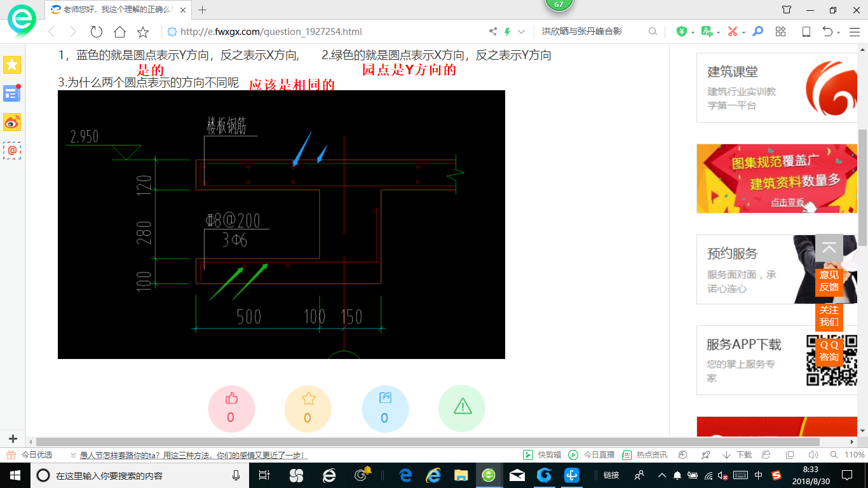Click the Cortana search box
Viewport: 868px width, 488px height.
tap(139, 475)
